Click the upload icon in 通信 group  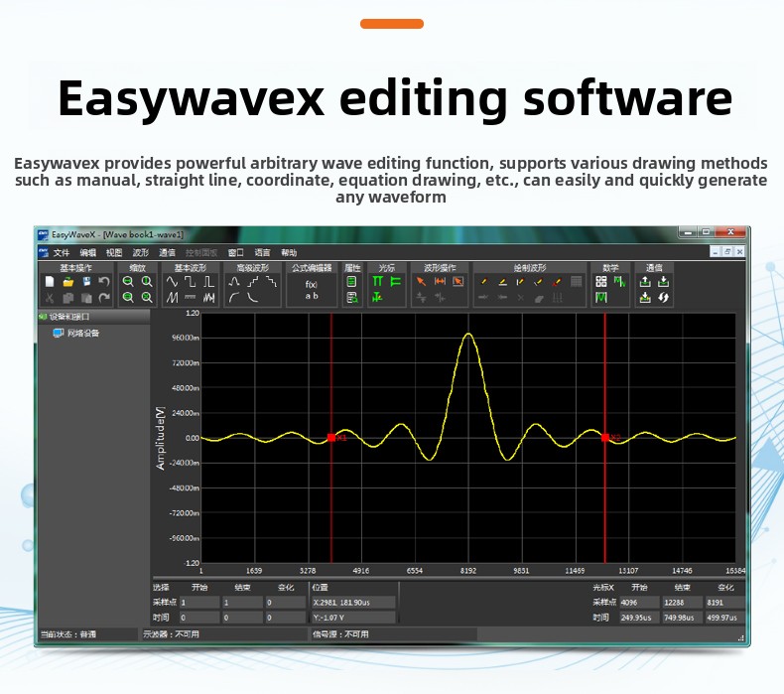click(x=645, y=282)
